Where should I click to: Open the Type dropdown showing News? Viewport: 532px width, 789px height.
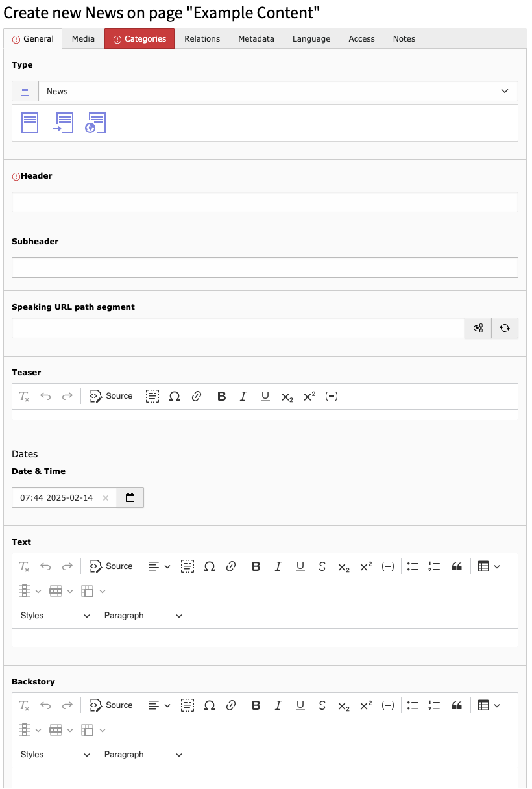click(x=278, y=91)
